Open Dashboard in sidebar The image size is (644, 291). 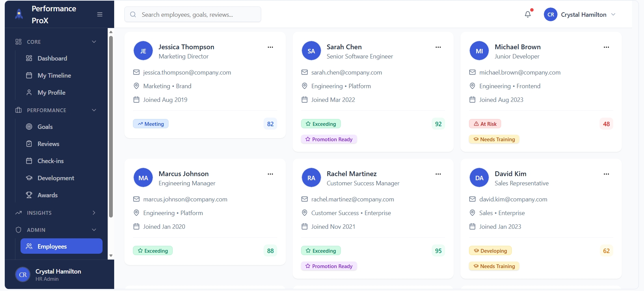coord(62,58)
